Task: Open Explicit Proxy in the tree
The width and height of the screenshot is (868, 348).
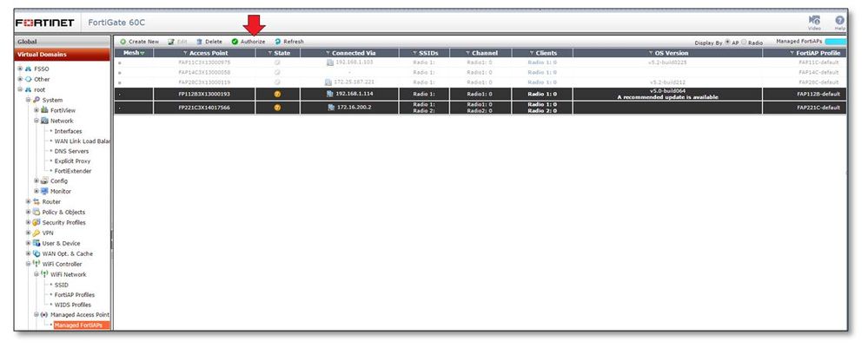Action: pyautogui.click(x=72, y=161)
